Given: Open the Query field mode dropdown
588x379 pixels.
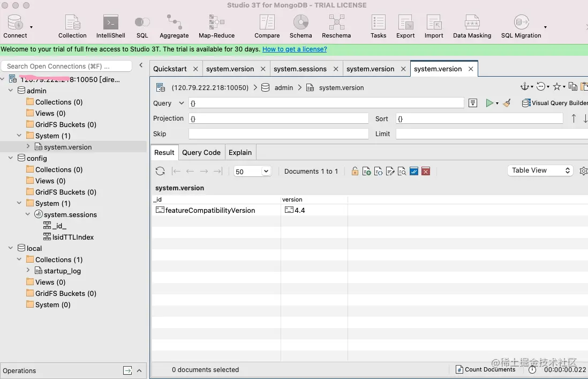Looking at the screenshot, I should pos(182,103).
